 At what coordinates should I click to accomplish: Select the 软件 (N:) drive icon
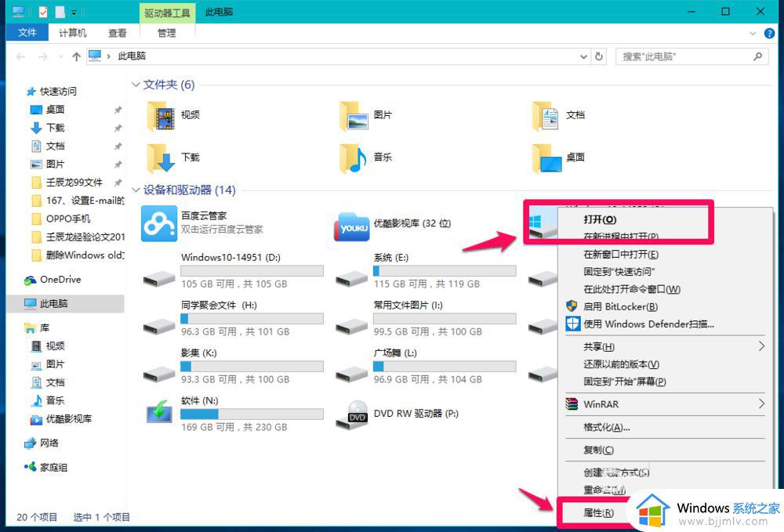pyautogui.click(x=159, y=412)
